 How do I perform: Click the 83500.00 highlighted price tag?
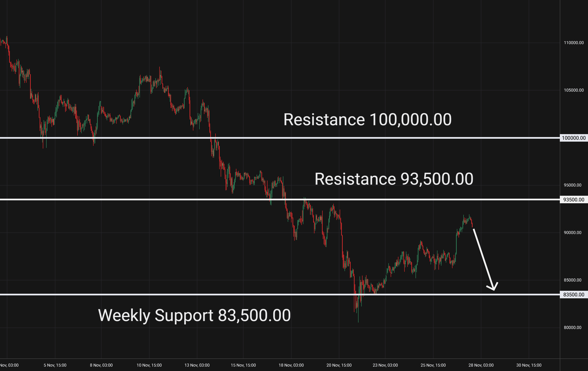573,295
